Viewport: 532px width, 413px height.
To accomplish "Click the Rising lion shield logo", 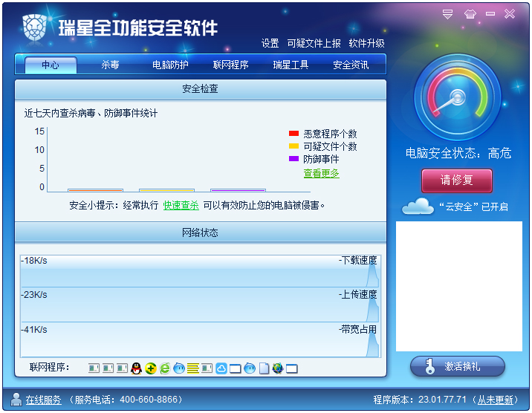I will 35,27.
